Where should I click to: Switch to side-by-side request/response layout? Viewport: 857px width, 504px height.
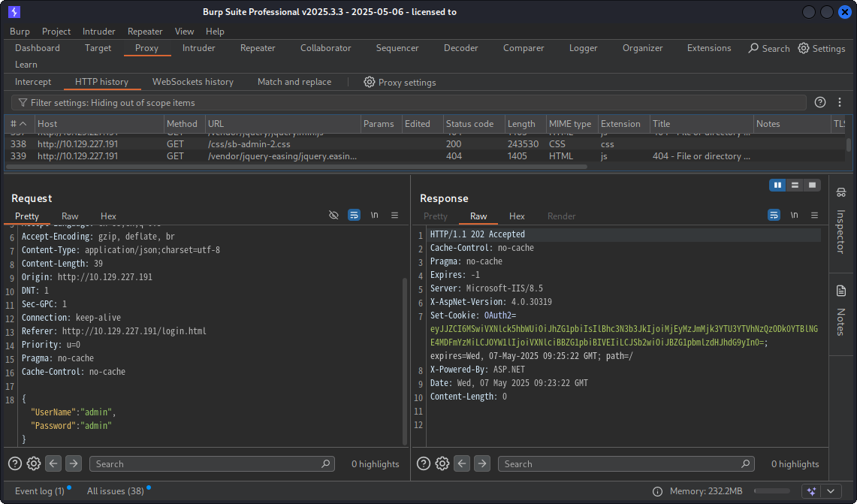pos(777,185)
